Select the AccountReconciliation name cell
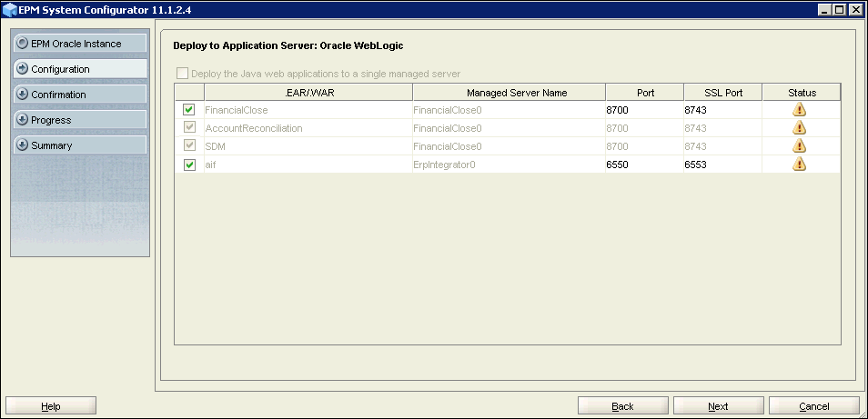 coord(308,128)
